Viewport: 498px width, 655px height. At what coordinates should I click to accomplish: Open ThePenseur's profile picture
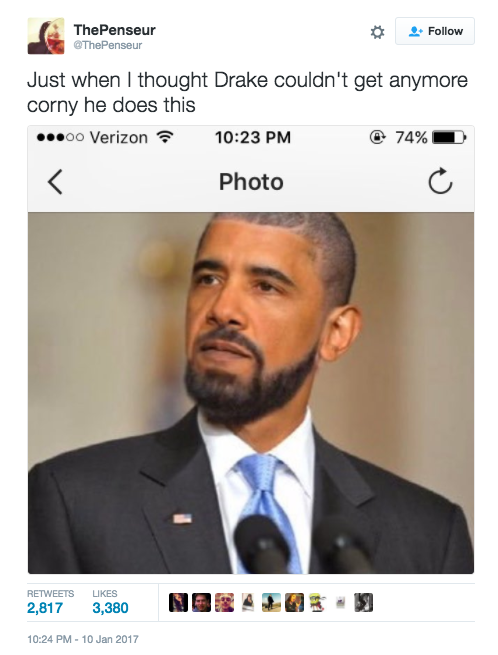click(46, 36)
